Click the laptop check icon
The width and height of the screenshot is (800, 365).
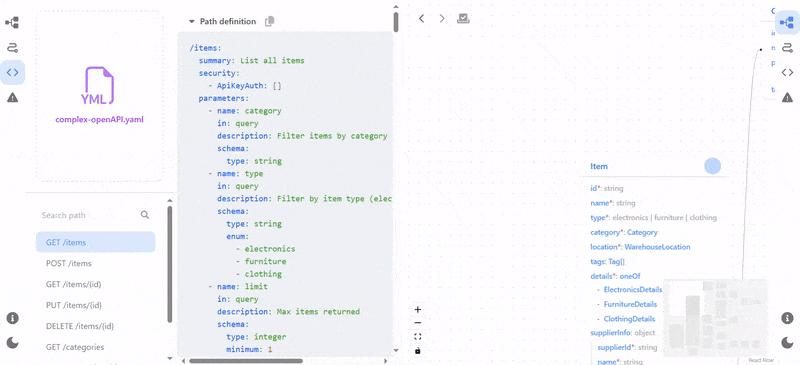click(463, 18)
